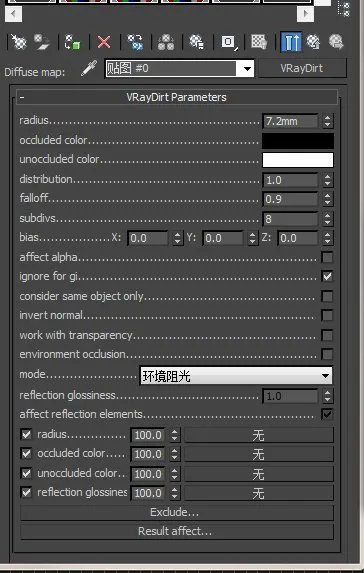This screenshot has height=573, width=364.
Task: Click Assign Material to Selection icon
Action: point(73,42)
